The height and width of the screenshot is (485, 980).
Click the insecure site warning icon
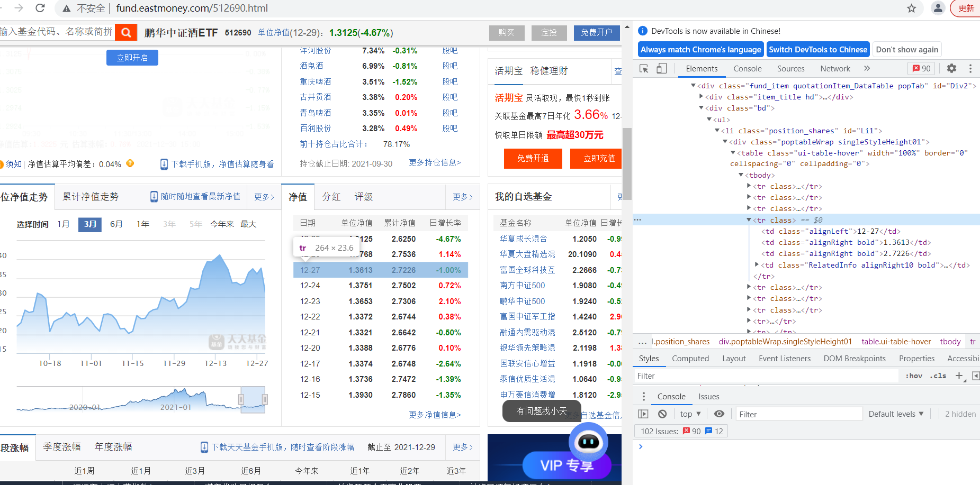point(67,8)
